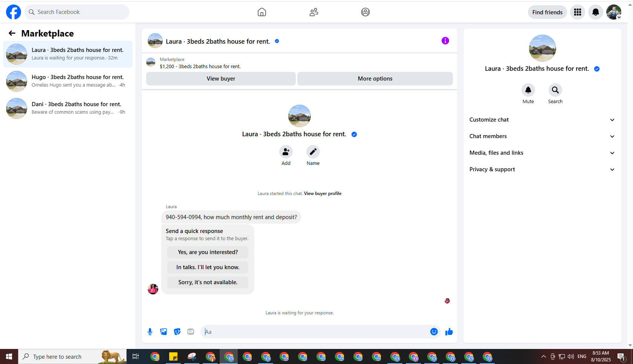The height and width of the screenshot is (364, 633).
Task: Click the More options button
Action: pyautogui.click(x=375, y=79)
